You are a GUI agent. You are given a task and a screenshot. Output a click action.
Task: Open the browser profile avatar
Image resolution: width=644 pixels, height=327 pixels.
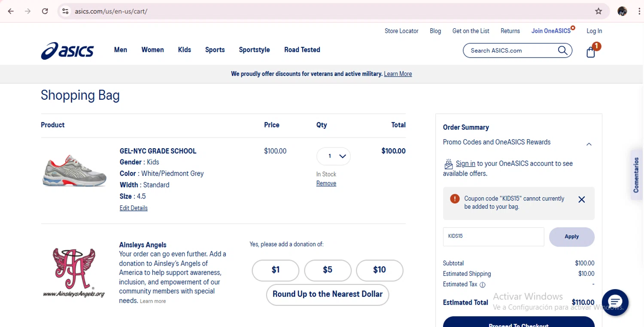tap(622, 11)
